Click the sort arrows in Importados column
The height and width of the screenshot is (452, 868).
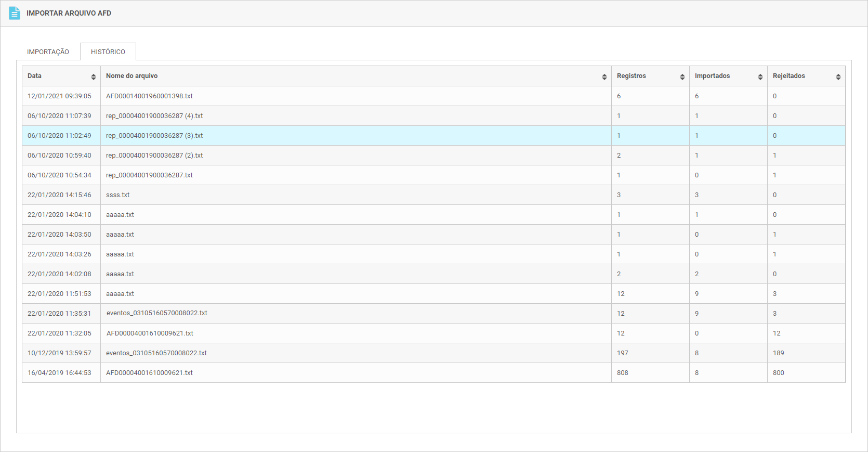(x=760, y=76)
